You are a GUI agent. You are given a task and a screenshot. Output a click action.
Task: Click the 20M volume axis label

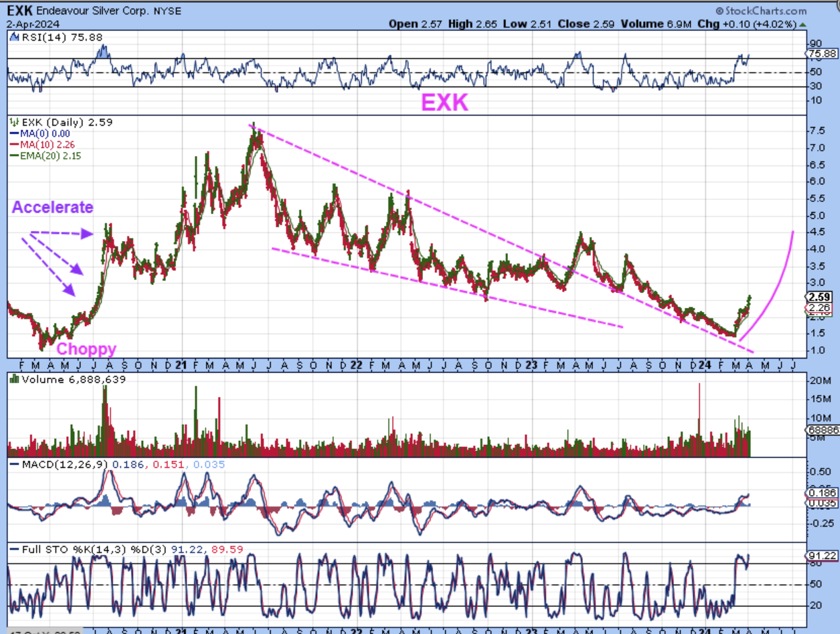coord(820,381)
